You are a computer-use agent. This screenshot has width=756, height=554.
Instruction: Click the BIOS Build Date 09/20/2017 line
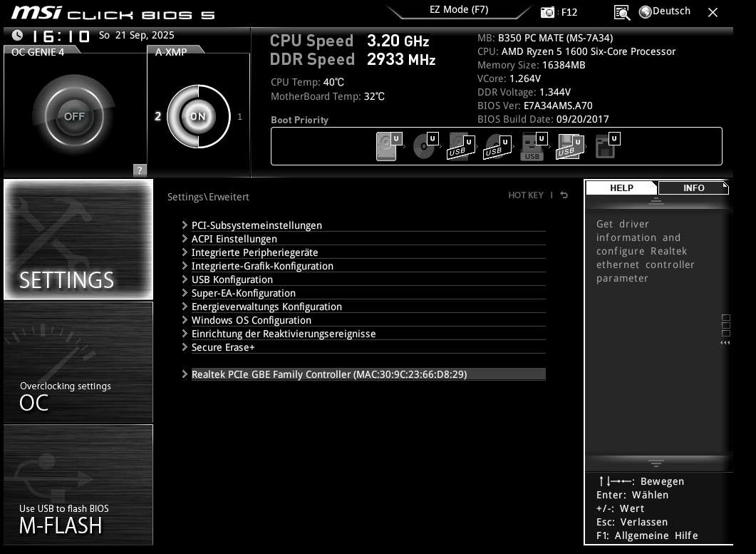543,119
